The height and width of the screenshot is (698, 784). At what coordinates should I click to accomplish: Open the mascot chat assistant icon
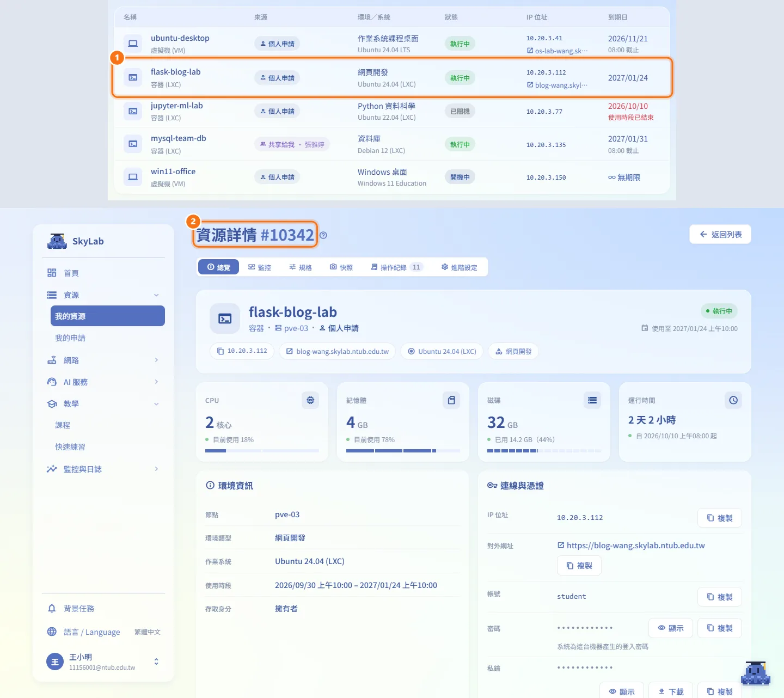click(756, 673)
